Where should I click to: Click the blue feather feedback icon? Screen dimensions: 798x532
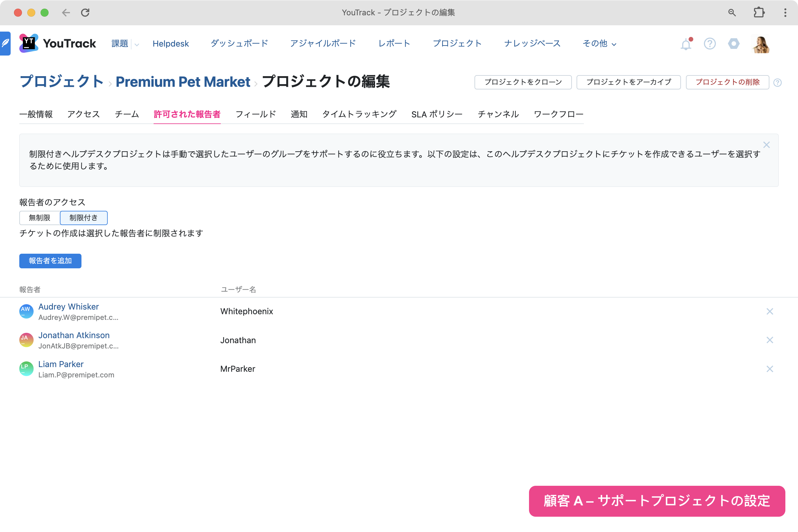5,44
